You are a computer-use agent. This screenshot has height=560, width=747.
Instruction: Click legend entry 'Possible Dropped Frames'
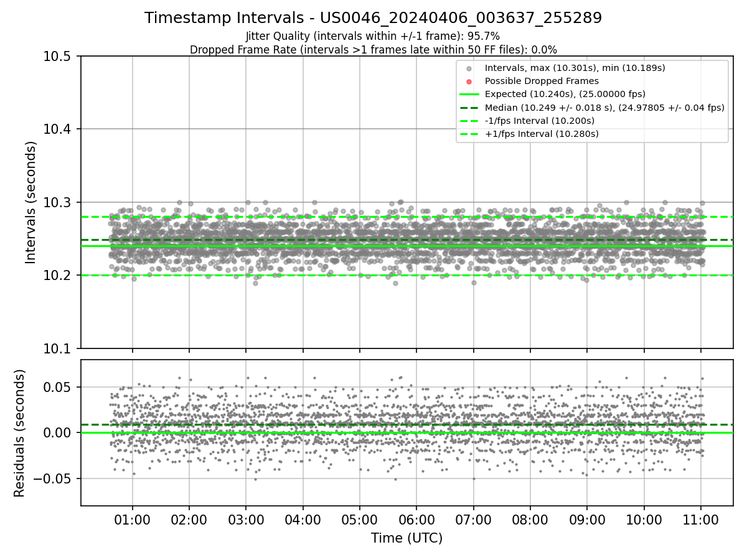[x=542, y=81]
